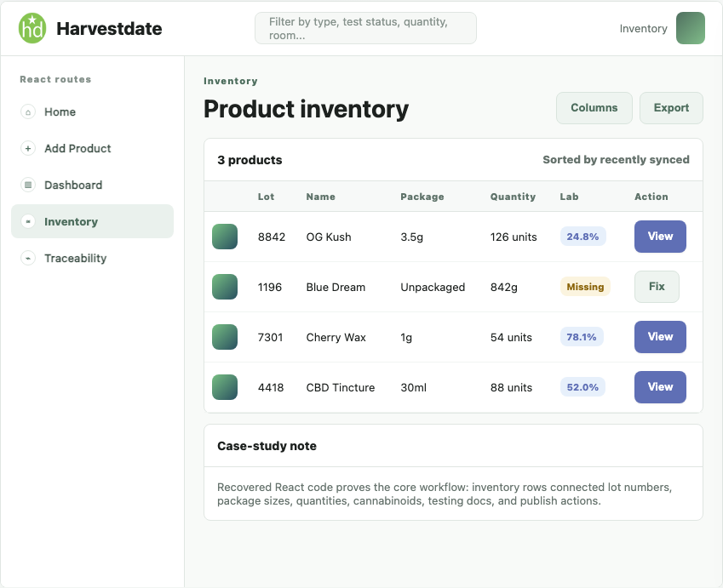Switch to the Traceability route
Viewport: 723px width, 588px height.
pos(92,258)
